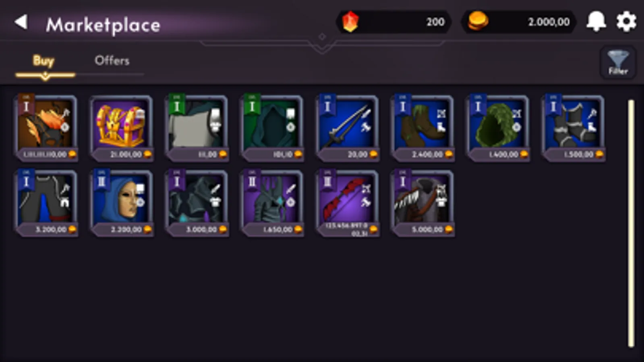The height and width of the screenshot is (362, 644).
Task: Select the black pants priced 3.200,00
Action: coord(46,203)
